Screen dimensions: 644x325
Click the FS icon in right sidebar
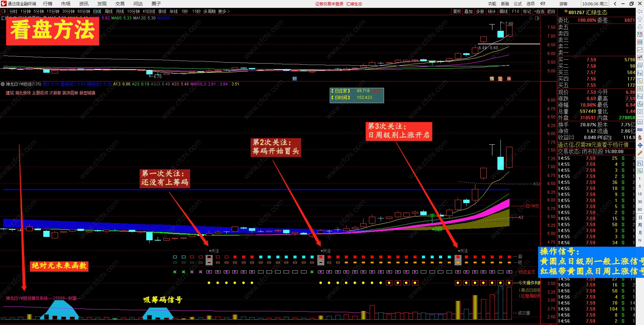coord(640,164)
